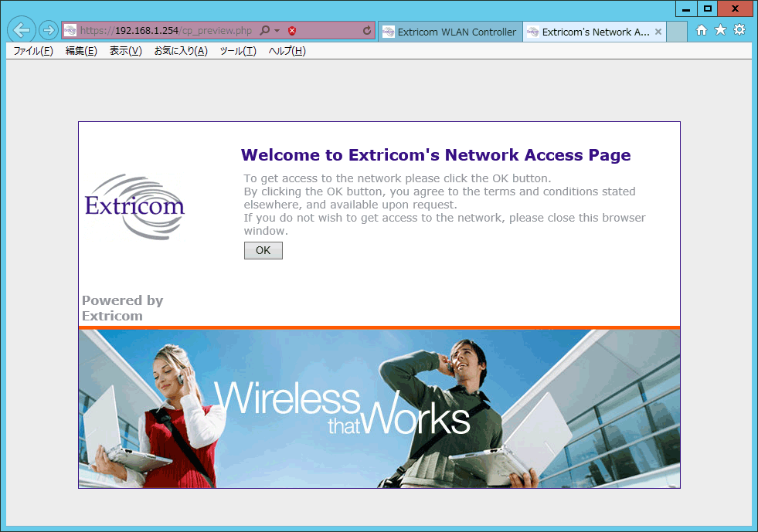Click the red certificate error icon
The height and width of the screenshot is (532, 758).
tap(292, 31)
